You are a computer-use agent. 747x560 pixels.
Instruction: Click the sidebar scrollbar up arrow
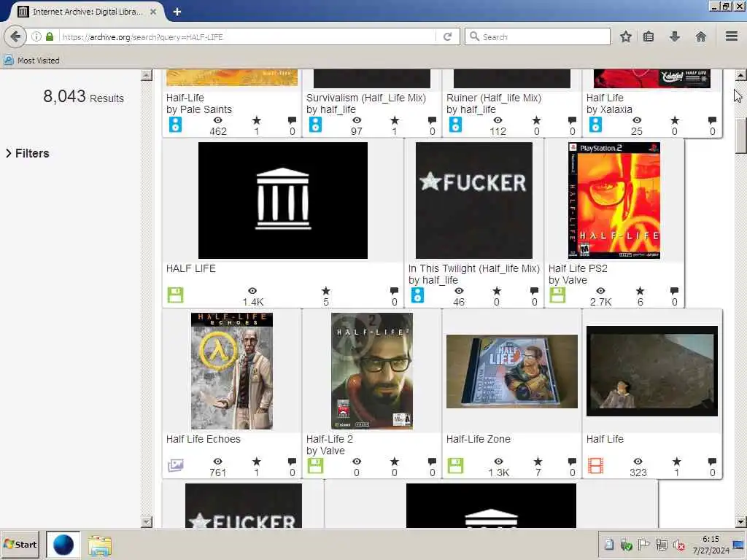click(x=147, y=75)
